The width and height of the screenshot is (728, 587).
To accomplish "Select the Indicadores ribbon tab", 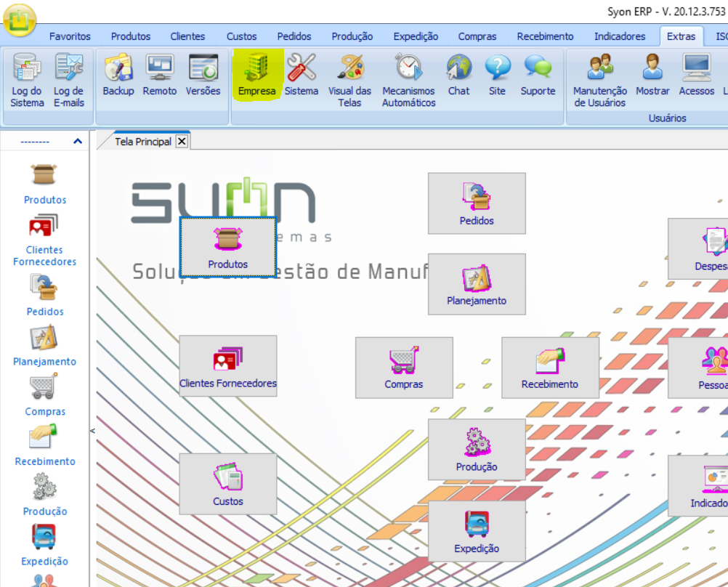I will coord(619,36).
